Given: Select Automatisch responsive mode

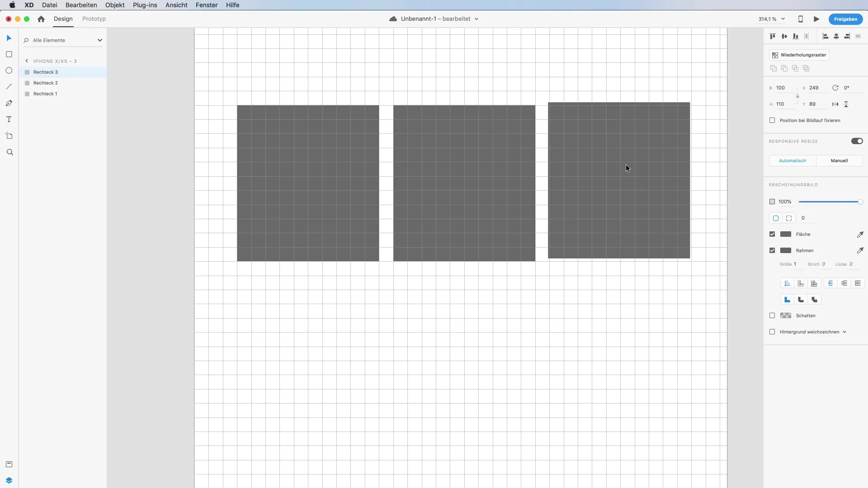Looking at the screenshot, I should 793,161.
